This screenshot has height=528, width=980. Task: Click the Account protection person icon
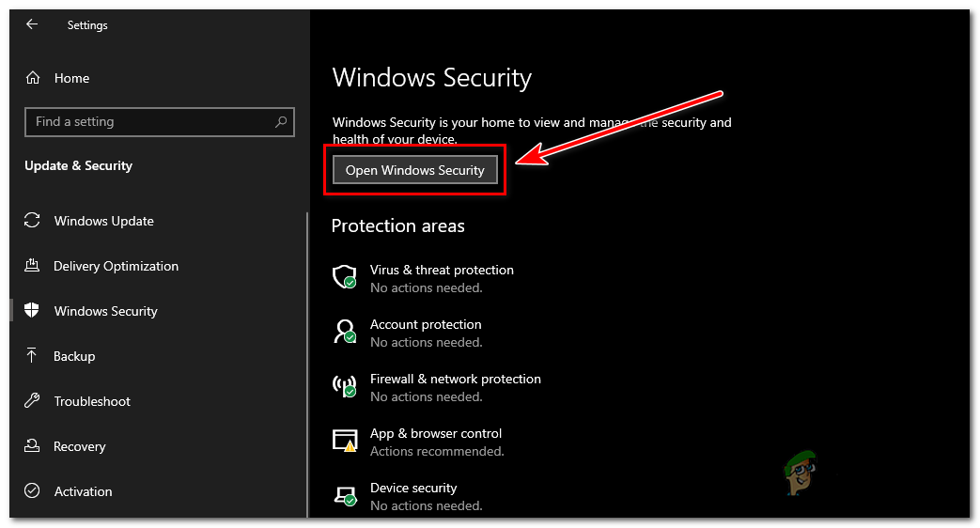click(x=345, y=332)
